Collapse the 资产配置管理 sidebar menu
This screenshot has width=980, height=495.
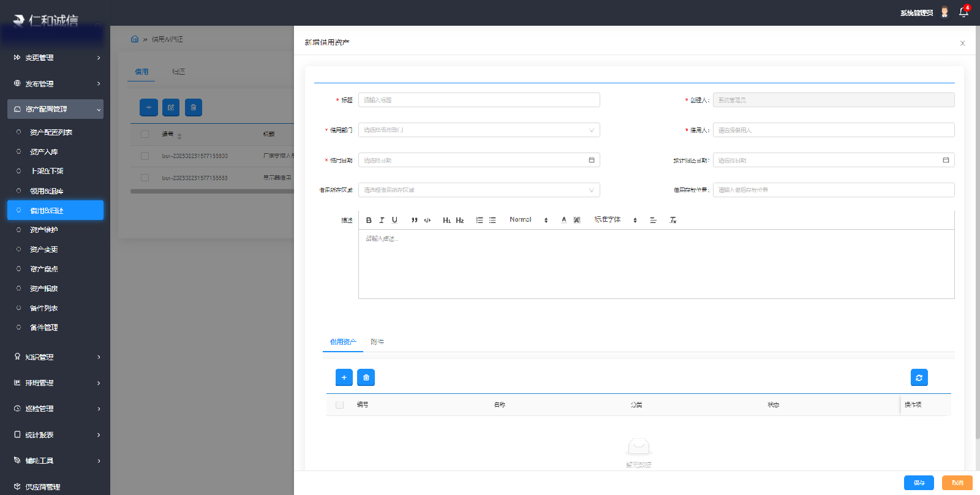(56, 109)
